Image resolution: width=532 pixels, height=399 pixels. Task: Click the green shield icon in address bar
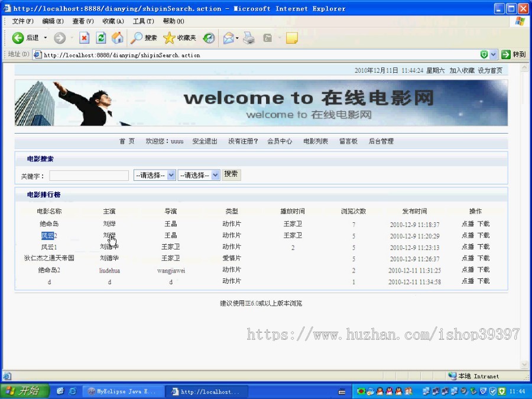pyautogui.click(x=484, y=54)
